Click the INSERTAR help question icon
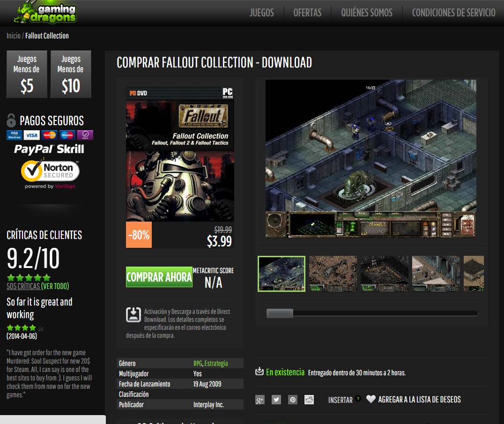This screenshot has height=424, width=504. [x=358, y=399]
